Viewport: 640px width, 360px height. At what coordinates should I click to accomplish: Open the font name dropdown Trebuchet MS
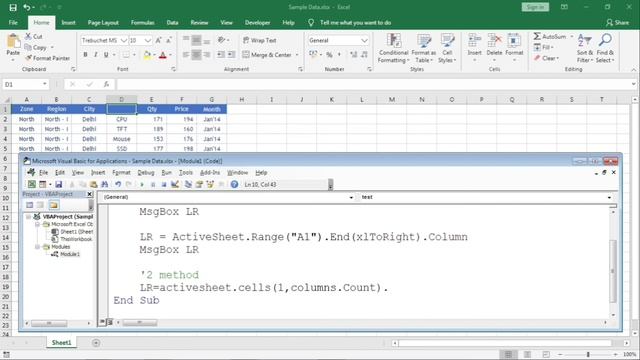pos(123,40)
